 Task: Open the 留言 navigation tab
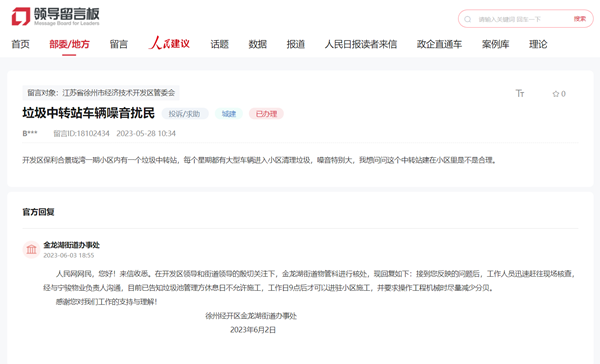pos(119,44)
